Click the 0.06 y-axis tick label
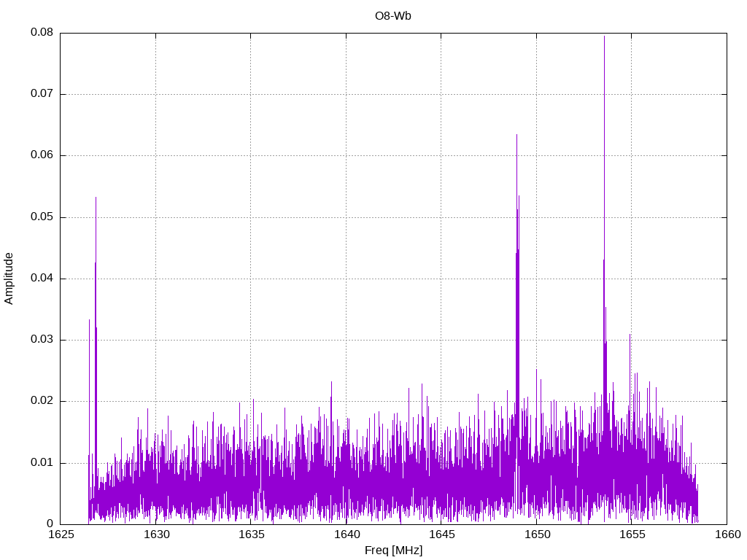This screenshot has height=560, width=747. pos(42,155)
